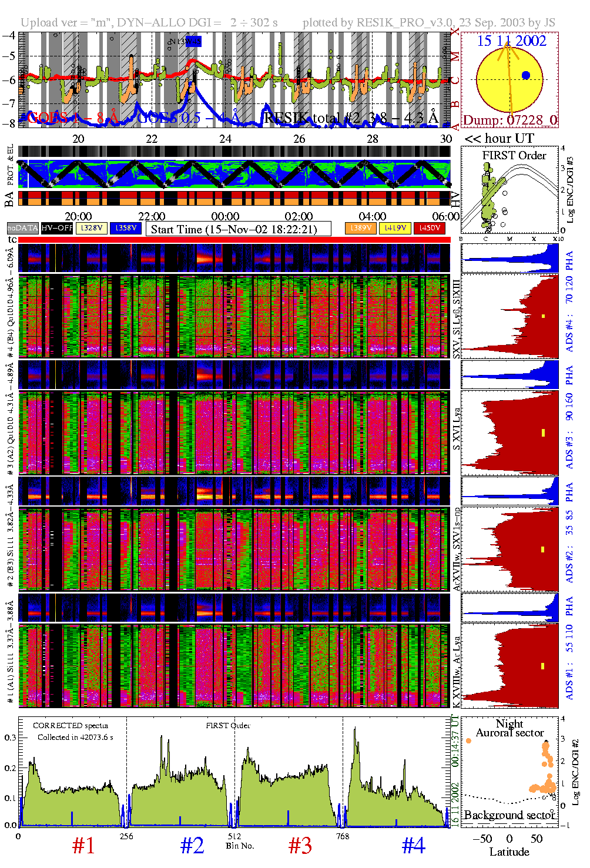Click the #4 channel label under the spectrum
Screen dimensions: 590x868
[414, 846]
